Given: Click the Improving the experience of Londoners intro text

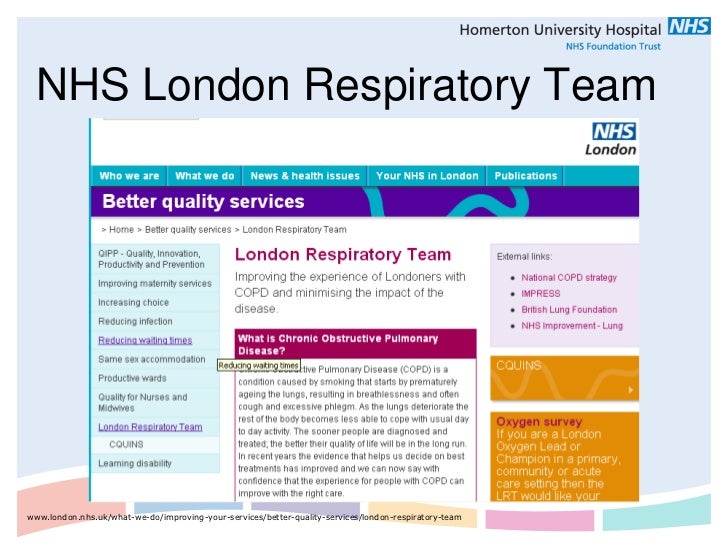Looking at the screenshot, I should coord(350,293).
